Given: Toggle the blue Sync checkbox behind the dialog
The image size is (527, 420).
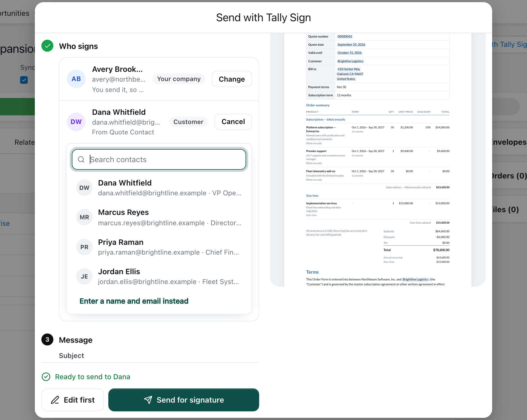Looking at the screenshot, I should click(24, 80).
